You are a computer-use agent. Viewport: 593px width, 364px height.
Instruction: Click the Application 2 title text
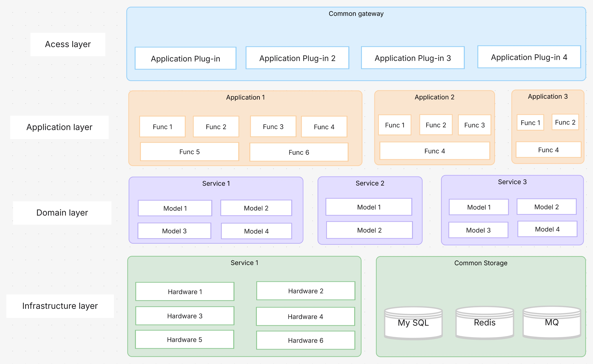434,97
